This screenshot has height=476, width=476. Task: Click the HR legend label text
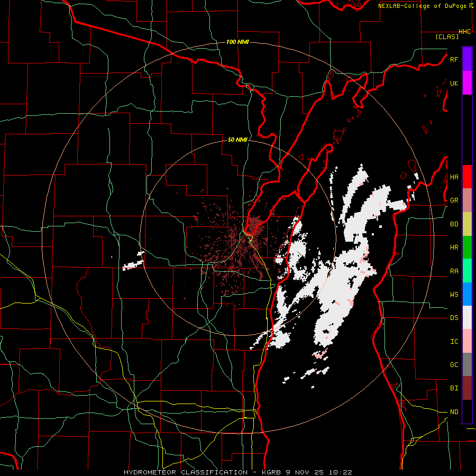click(x=454, y=248)
